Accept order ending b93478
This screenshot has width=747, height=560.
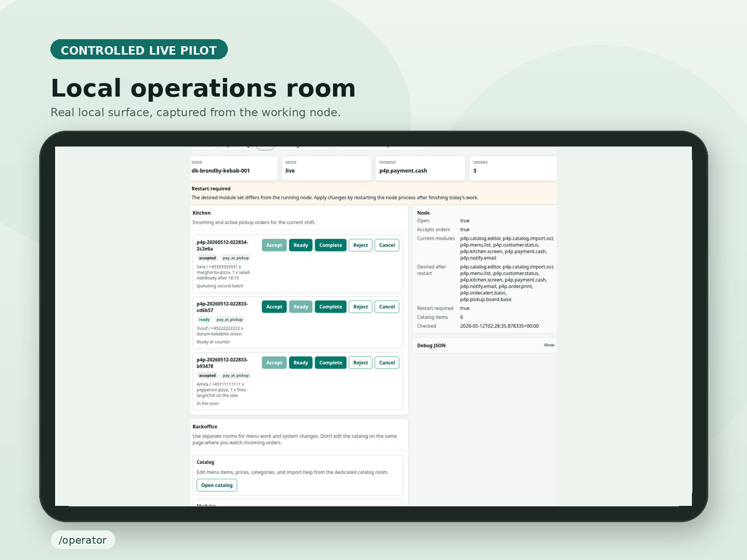pyautogui.click(x=274, y=363)
